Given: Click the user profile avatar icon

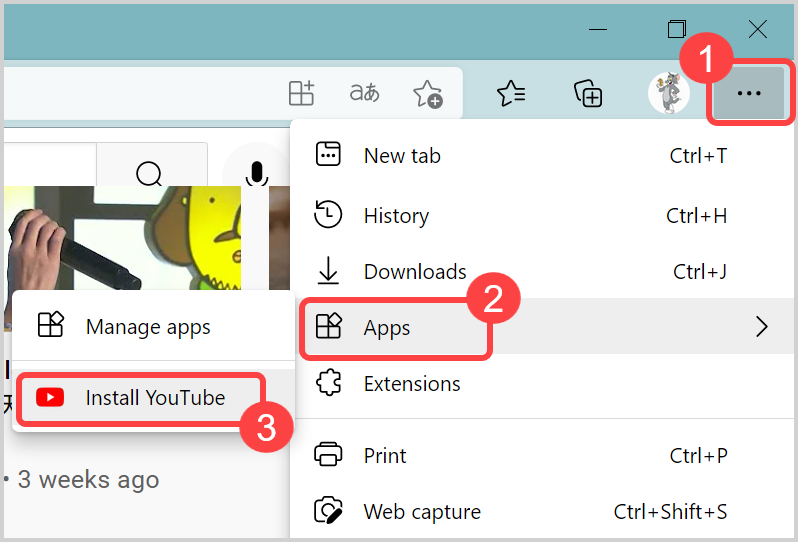Looking at the screenshot, I should click(668, 94).
